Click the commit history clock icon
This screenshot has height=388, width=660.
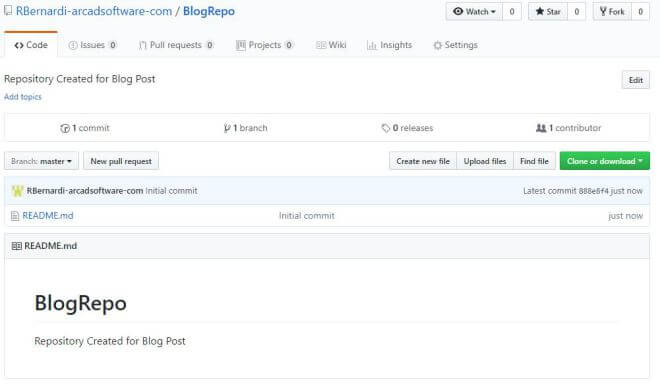[65, 128]
